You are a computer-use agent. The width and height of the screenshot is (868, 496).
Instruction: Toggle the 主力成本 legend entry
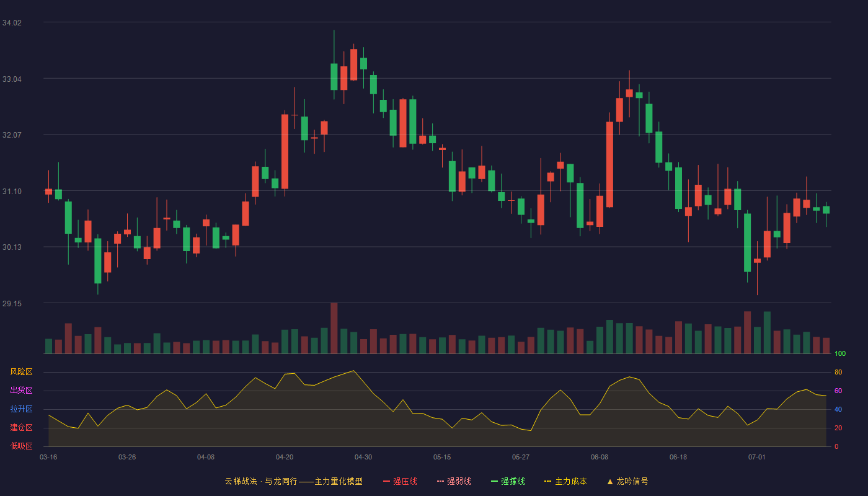565,481
